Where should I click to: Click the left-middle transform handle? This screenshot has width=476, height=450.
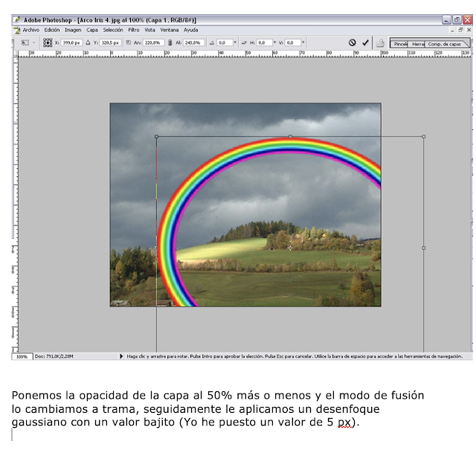157,248
